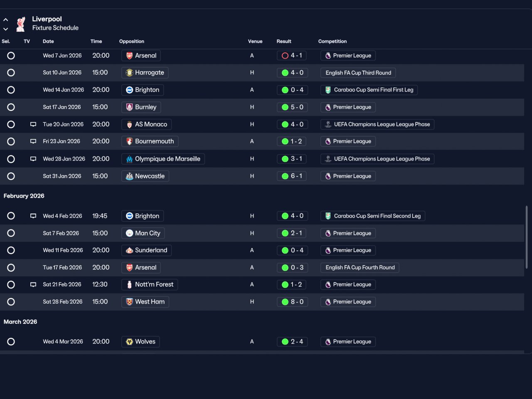Open AS Monaco opposition button
The height and width of the screenshot is (399, 532).
[146, 124]
